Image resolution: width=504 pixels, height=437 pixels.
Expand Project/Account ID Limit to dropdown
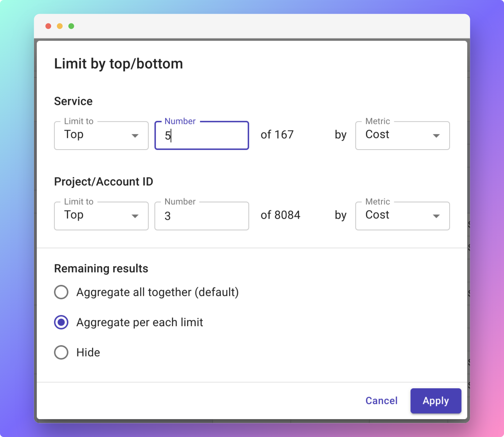[x=101, y=216]
